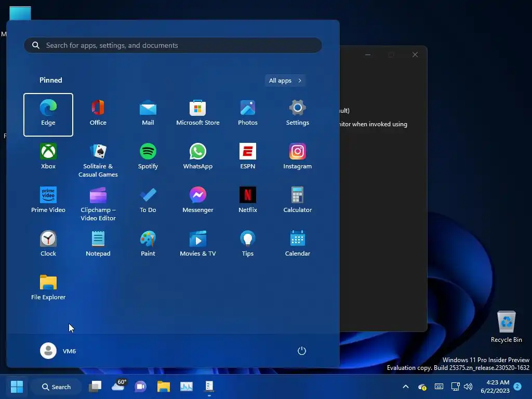Launch the To Do app
Image resolution: width=532 pixels, height=399 pixels.
(148, 201)
